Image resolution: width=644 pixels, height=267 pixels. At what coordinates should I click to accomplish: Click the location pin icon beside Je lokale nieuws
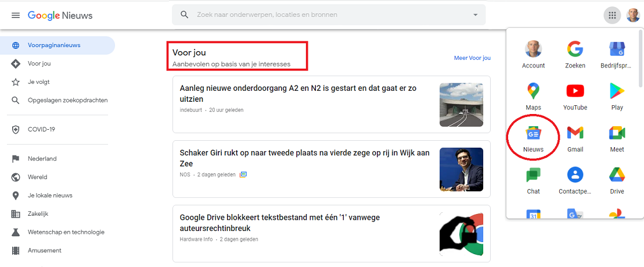[16, 195]
